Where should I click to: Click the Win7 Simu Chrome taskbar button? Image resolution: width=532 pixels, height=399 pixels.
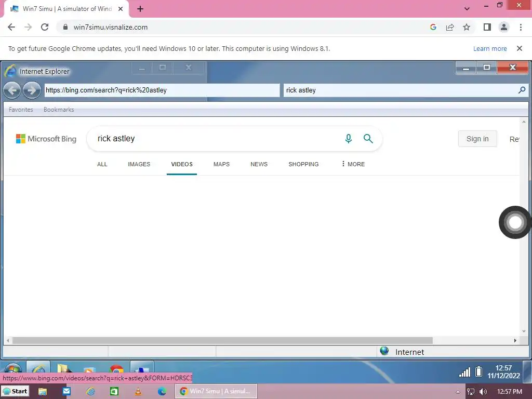216,391
